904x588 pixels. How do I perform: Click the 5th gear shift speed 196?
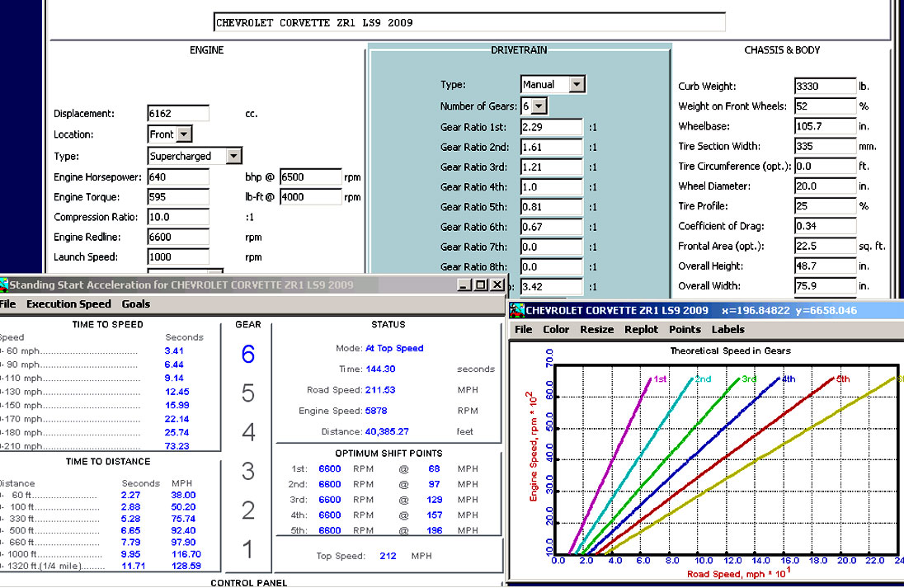[435, 530]
